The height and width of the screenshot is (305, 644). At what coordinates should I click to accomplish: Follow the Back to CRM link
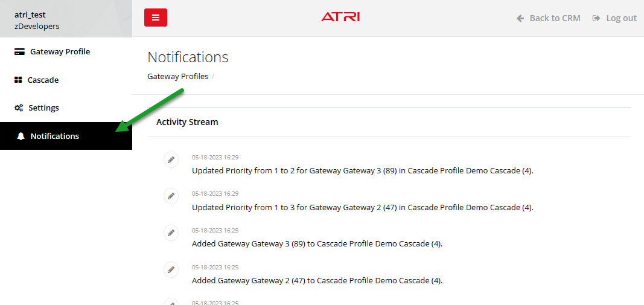tap(555, 18)
